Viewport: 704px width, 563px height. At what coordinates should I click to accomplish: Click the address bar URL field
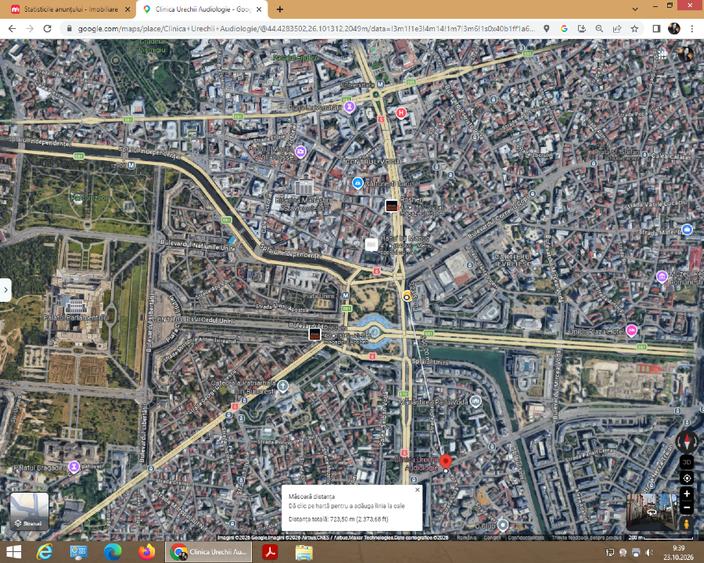(x=305, y=28)
